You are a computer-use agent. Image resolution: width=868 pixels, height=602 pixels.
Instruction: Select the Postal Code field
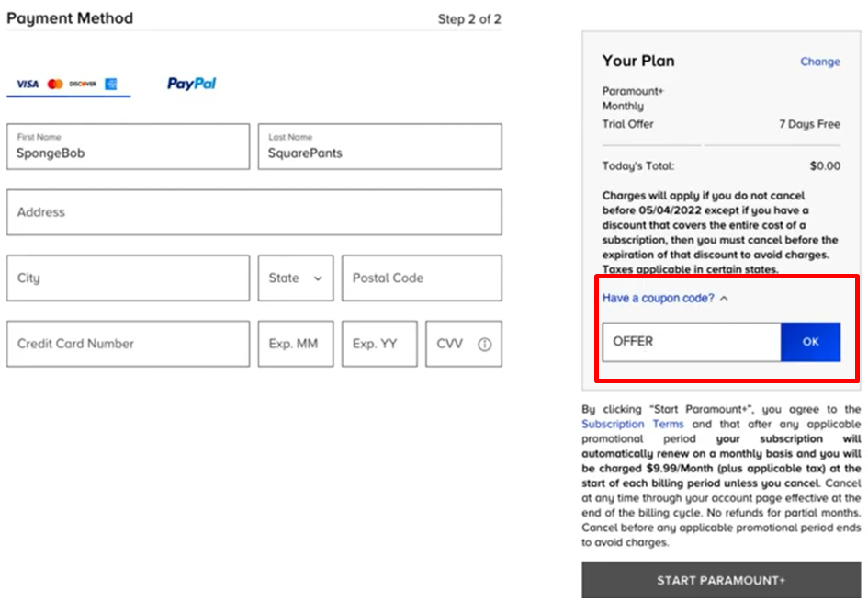(421, 278)
